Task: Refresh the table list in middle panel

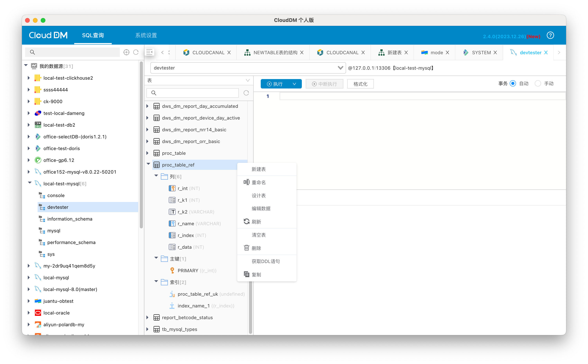Action: coord(246,93)
